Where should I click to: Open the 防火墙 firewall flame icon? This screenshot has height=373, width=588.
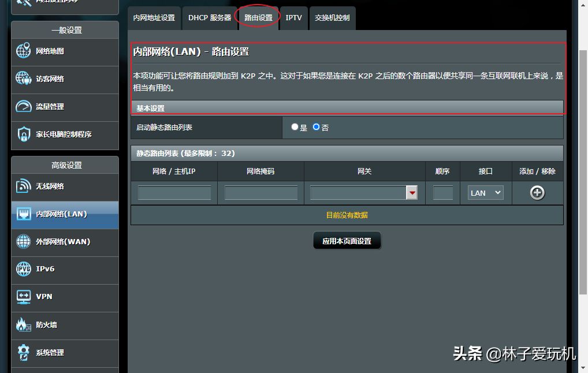point(24,324)
